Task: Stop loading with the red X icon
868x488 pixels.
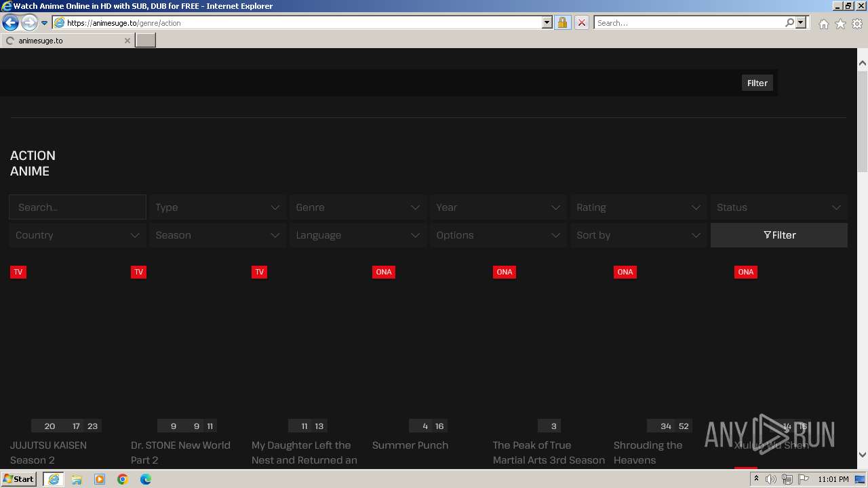Action: coord(581,23)
